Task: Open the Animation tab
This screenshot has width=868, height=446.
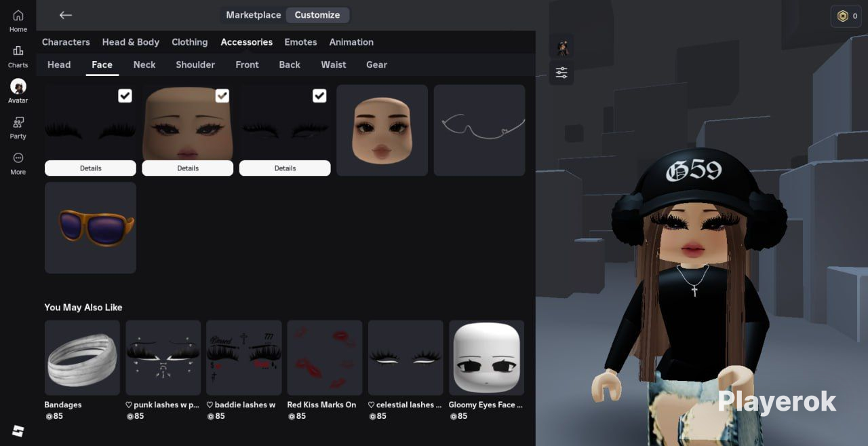Action: coord(351,42)
